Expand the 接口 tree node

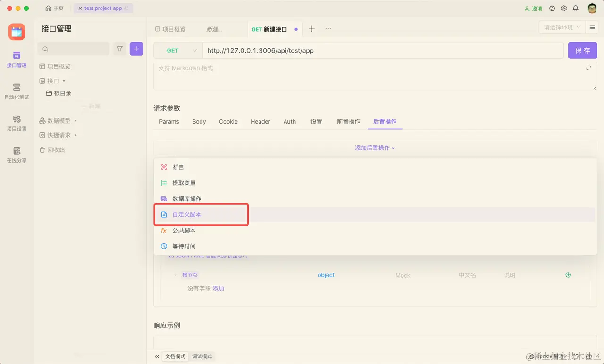64,81
